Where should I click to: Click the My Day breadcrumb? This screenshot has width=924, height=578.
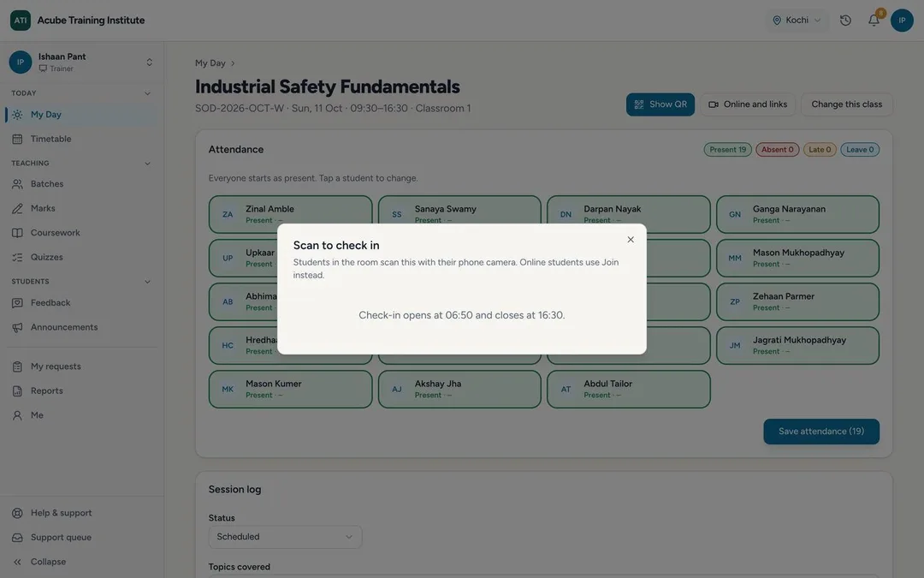(210, 63)
